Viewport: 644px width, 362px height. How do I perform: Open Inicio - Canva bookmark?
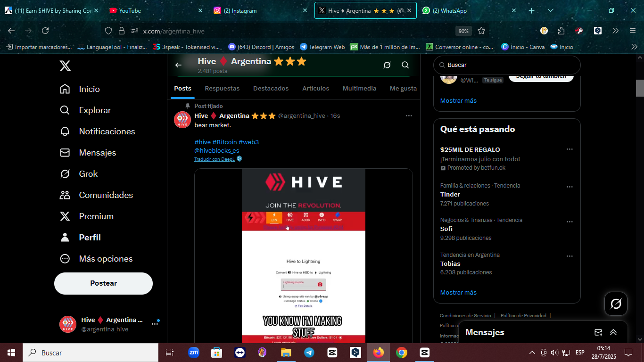523,47
